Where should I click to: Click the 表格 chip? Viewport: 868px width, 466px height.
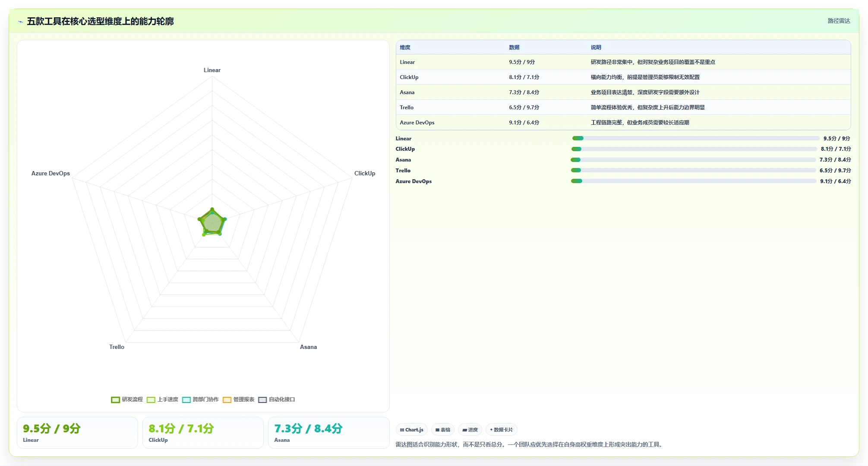pos(443,430)
